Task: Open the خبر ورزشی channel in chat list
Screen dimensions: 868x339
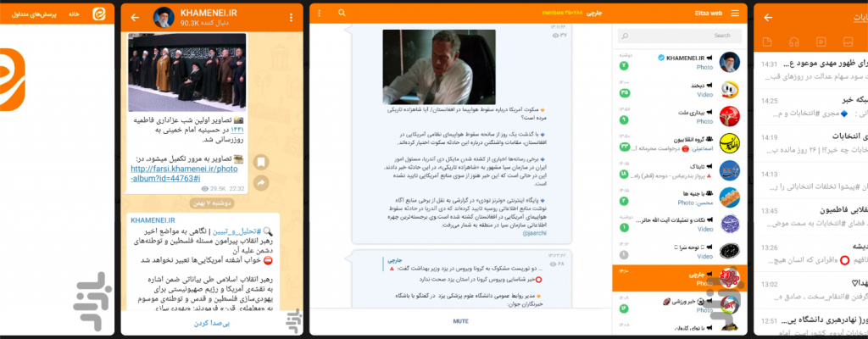Action: (680, 305)
